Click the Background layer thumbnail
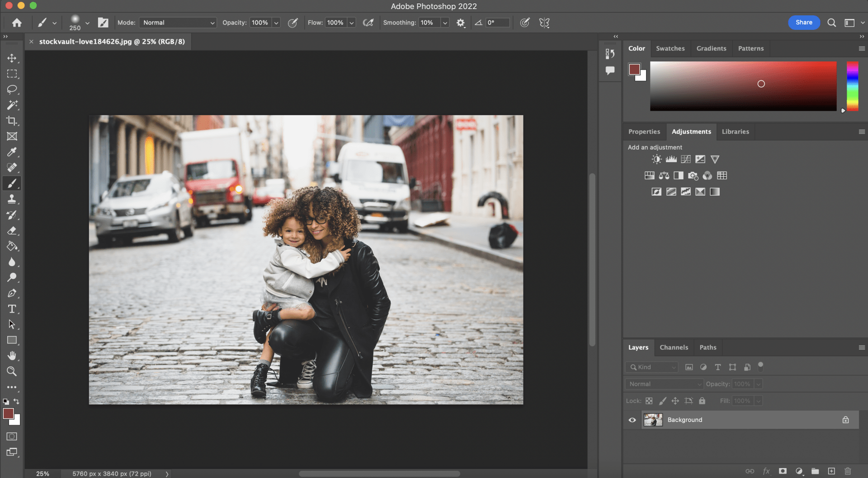 (x=653, y=420)
